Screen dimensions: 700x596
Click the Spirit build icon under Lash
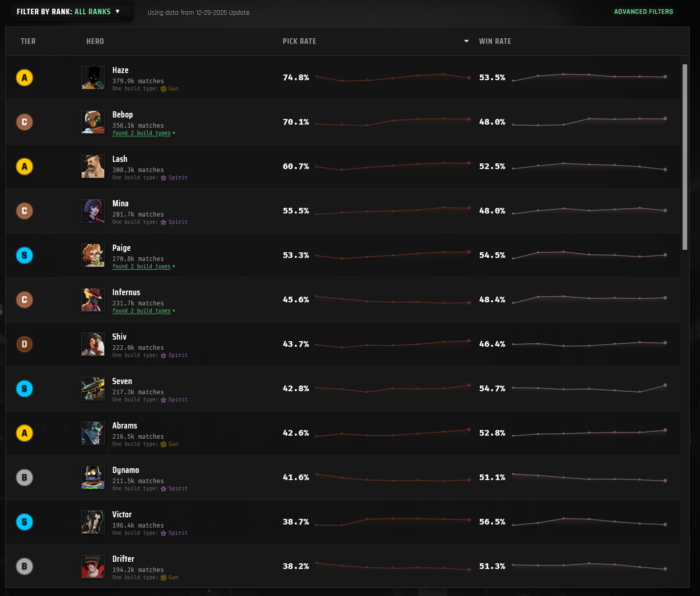(x=164, y=178)
